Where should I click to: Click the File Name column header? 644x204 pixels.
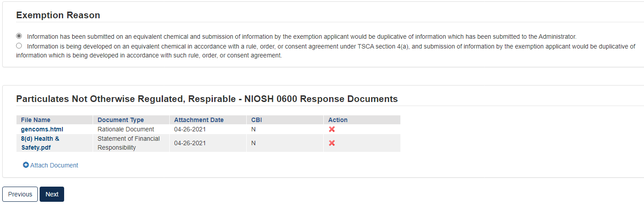pyautogui.click(x=36, y=120)
